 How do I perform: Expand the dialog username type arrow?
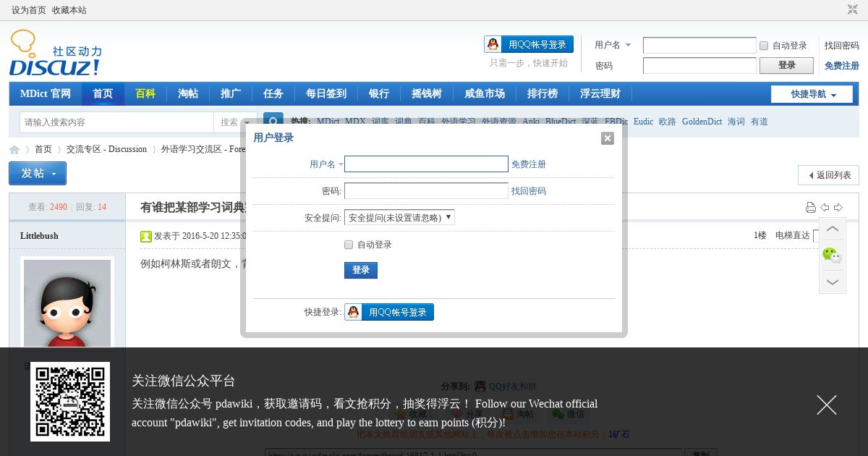tap(341, 164)
